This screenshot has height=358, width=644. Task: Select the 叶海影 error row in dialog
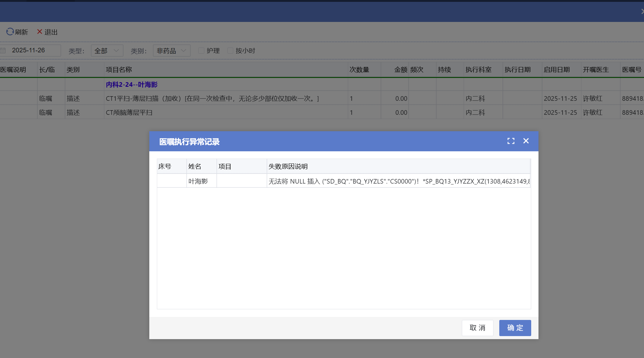198,181
